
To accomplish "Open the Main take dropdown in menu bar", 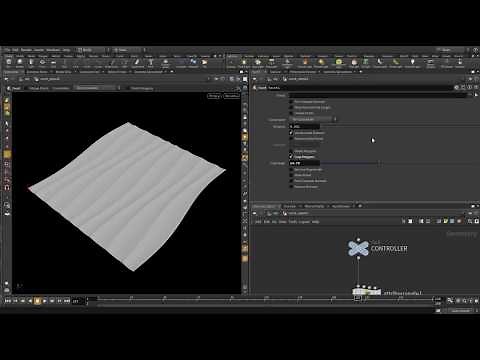I will click(x=128, y=50).
